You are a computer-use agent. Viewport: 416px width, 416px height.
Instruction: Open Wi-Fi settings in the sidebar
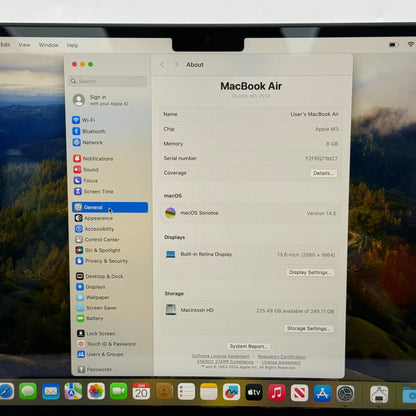(x=84, y=120)
